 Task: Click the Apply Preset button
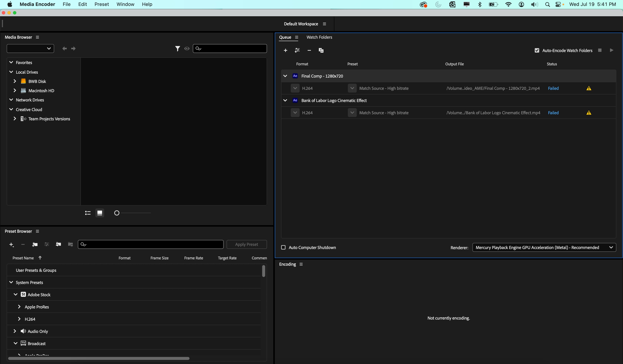tap(246, 244)
